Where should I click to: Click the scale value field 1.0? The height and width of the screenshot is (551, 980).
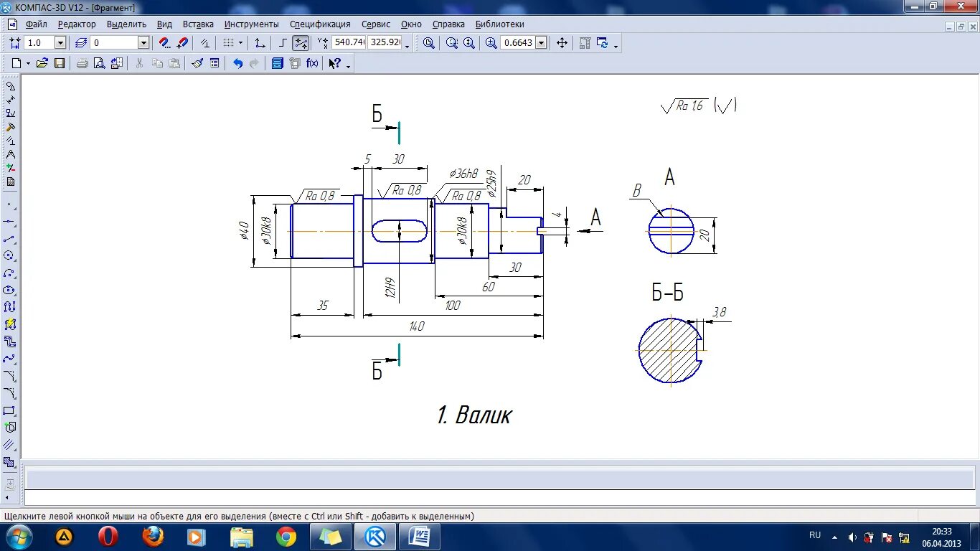point(39,43)
